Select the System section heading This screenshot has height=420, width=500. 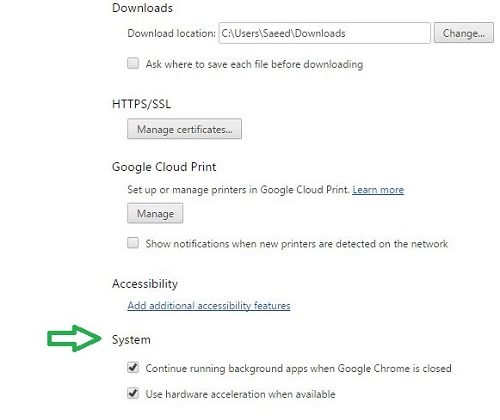[131, 340]
